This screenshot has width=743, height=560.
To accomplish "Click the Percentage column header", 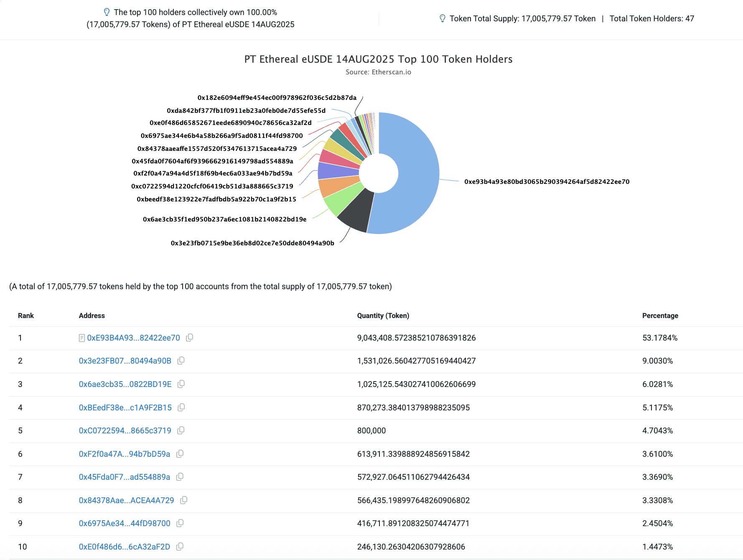I will (660, 316).
